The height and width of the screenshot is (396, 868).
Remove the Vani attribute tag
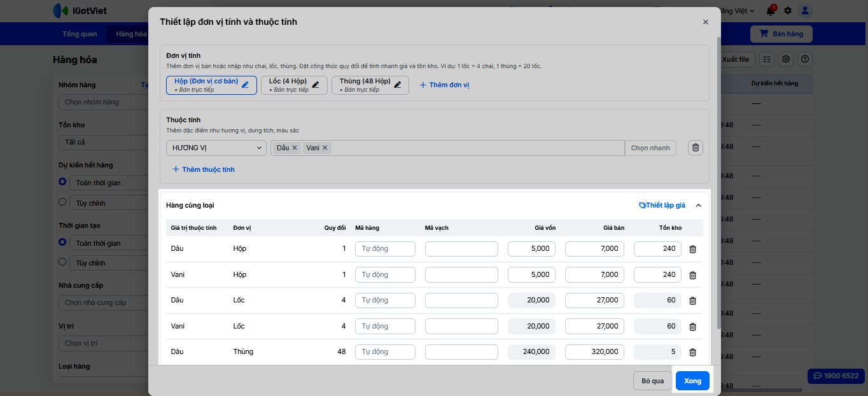(x=325, y=148)
